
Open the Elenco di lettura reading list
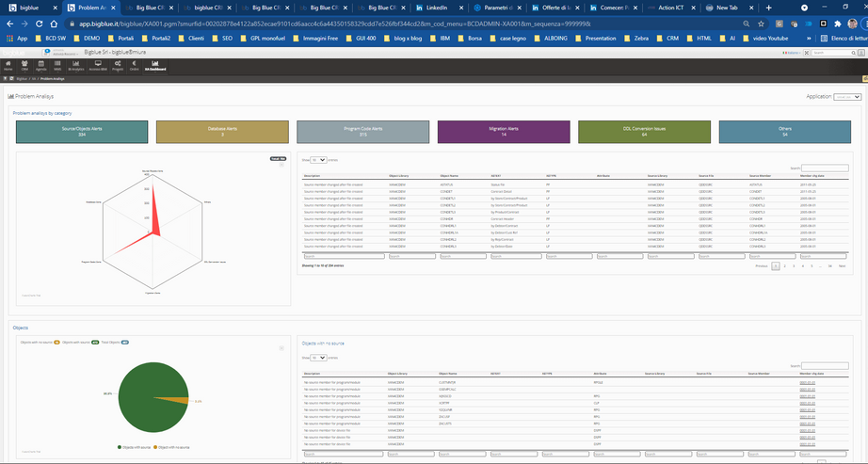pos(844,39)
